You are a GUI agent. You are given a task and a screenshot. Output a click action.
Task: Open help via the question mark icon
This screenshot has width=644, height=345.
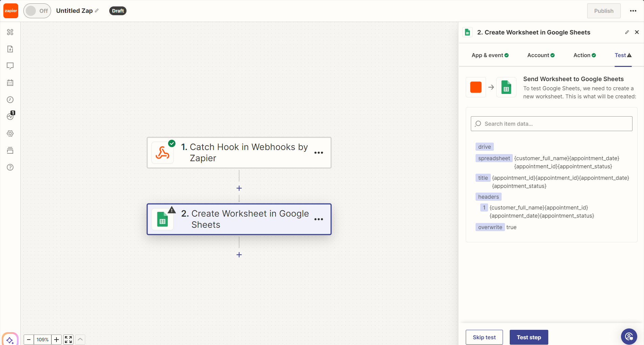click(10, 167)
